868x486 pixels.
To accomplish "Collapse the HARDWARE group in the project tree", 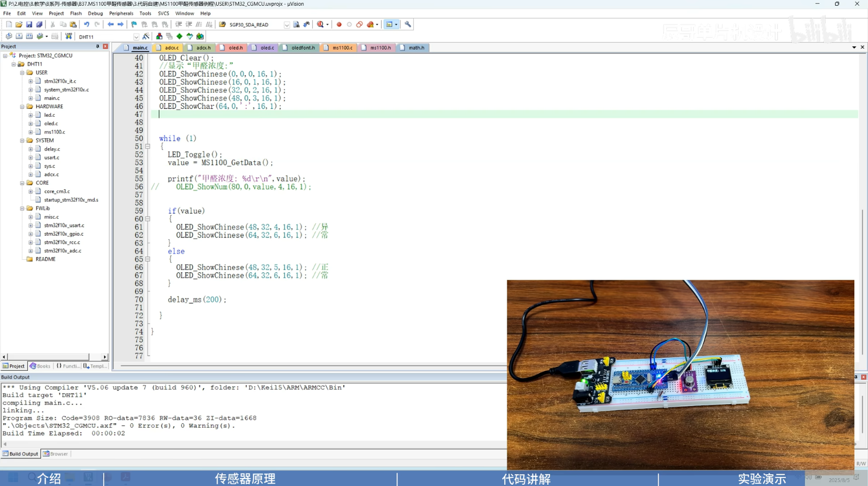I will [22, 107].
